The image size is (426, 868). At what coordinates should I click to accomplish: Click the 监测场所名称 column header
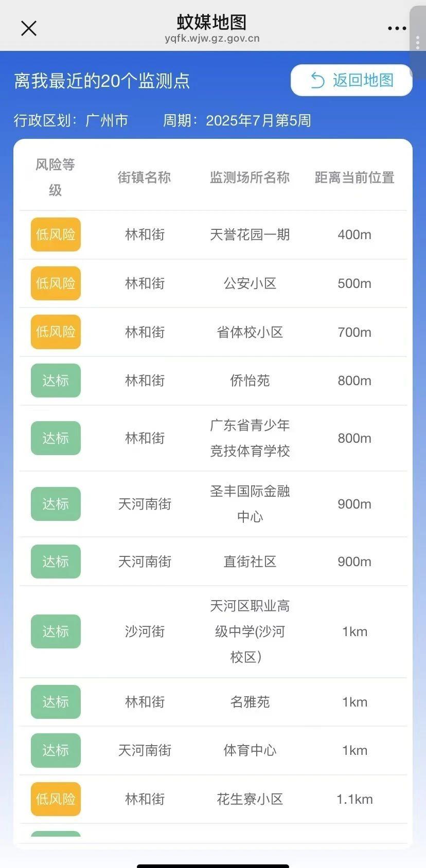250,177
